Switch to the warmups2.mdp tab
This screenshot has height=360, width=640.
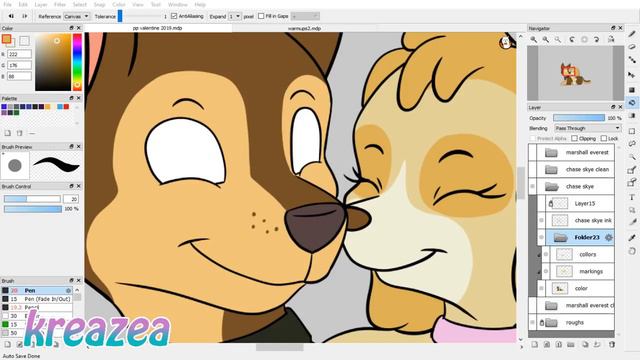click(304, 28)
